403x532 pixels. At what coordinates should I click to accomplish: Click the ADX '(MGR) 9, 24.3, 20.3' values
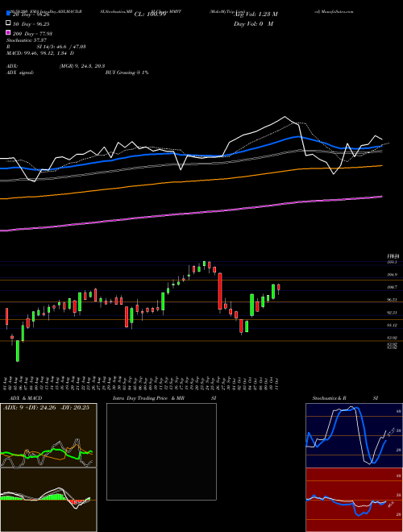[81, 66]
